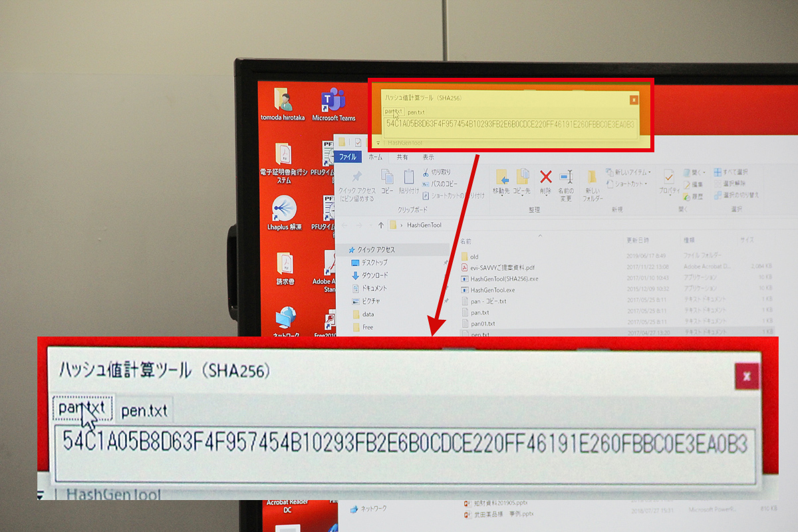The height and width of the screenshot is (532, 798).
Task: Click 選択の切り替え to invert selection
Action: pyautogui.click(x=736, y=196)
